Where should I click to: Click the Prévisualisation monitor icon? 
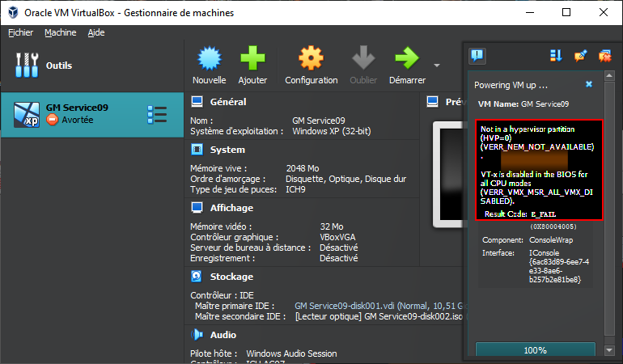pos(433,102)
